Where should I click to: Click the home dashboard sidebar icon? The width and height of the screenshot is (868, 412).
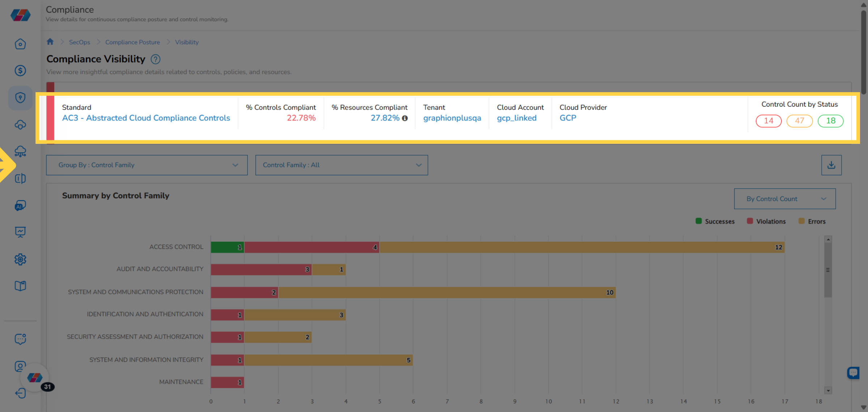[20, 44]
